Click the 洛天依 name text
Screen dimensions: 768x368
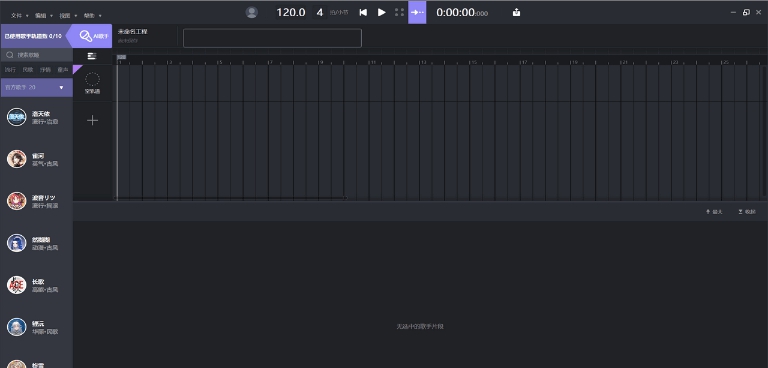click(41, 114)
